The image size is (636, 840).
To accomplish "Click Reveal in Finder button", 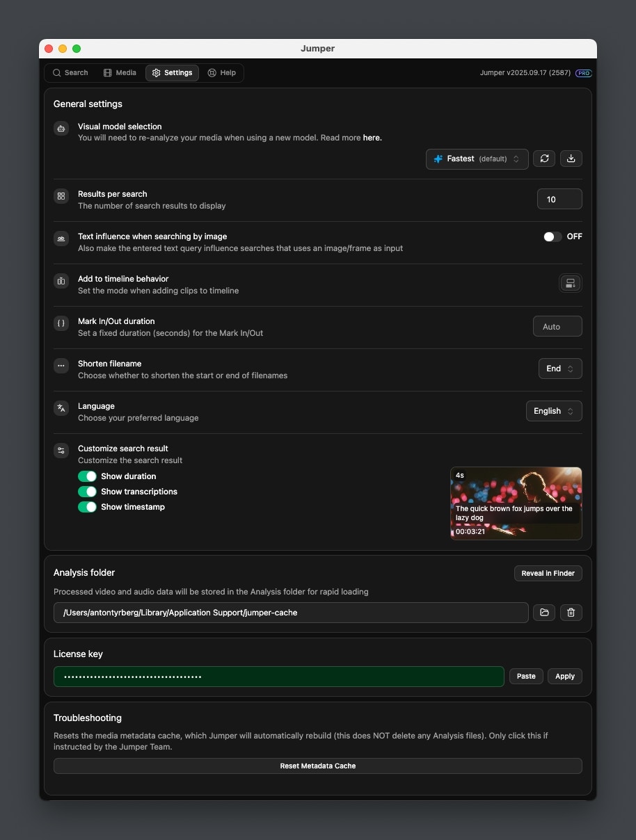I will [x=548, y=573].
